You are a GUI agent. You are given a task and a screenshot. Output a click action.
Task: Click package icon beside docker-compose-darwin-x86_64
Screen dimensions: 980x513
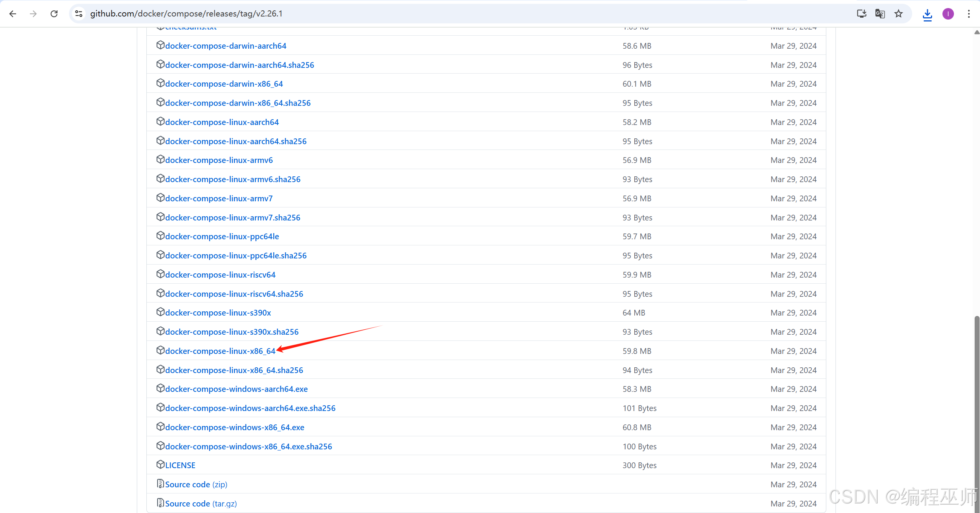point(160,83)
